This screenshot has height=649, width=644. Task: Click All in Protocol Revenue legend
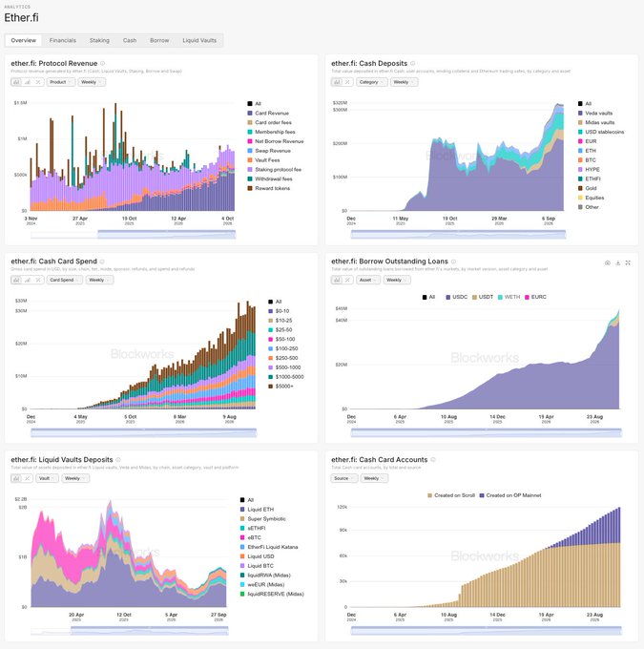255,103
